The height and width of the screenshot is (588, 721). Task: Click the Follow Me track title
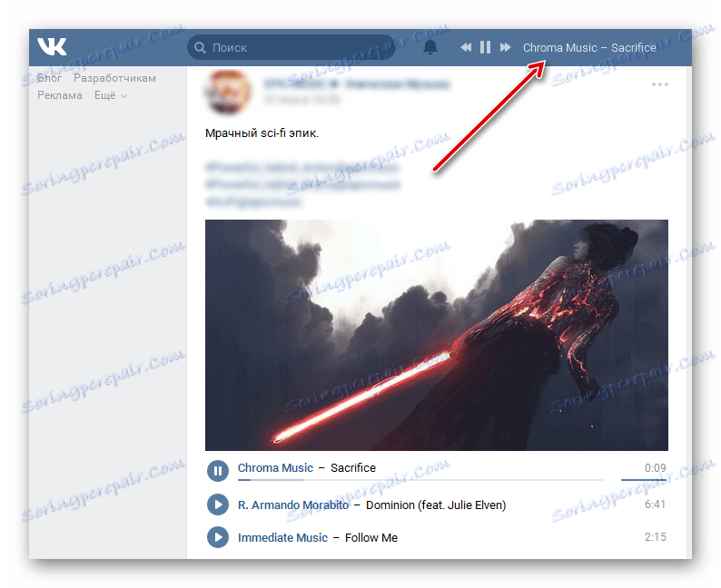[x=371, y=538]
